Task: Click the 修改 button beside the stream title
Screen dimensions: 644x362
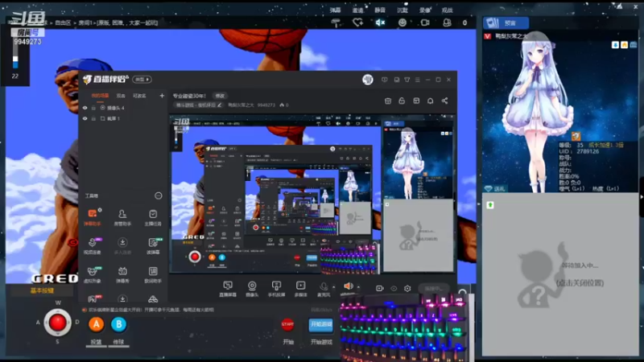Action: (x=220, y=96)
